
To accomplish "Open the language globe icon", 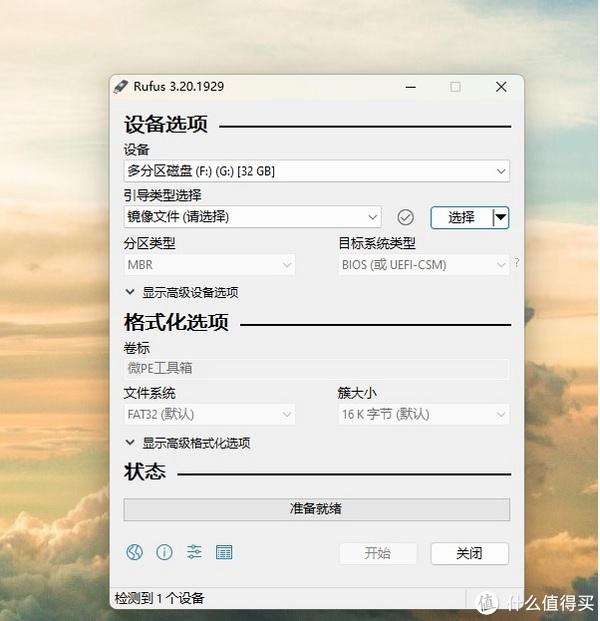I will click(x=134, y=552).
